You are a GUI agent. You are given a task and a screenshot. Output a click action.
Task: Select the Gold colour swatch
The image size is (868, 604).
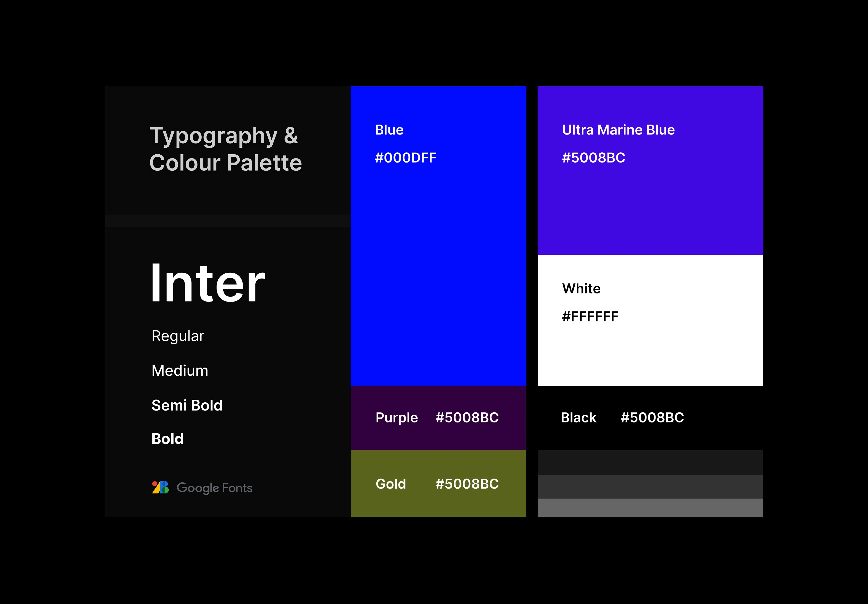point(438,484)
